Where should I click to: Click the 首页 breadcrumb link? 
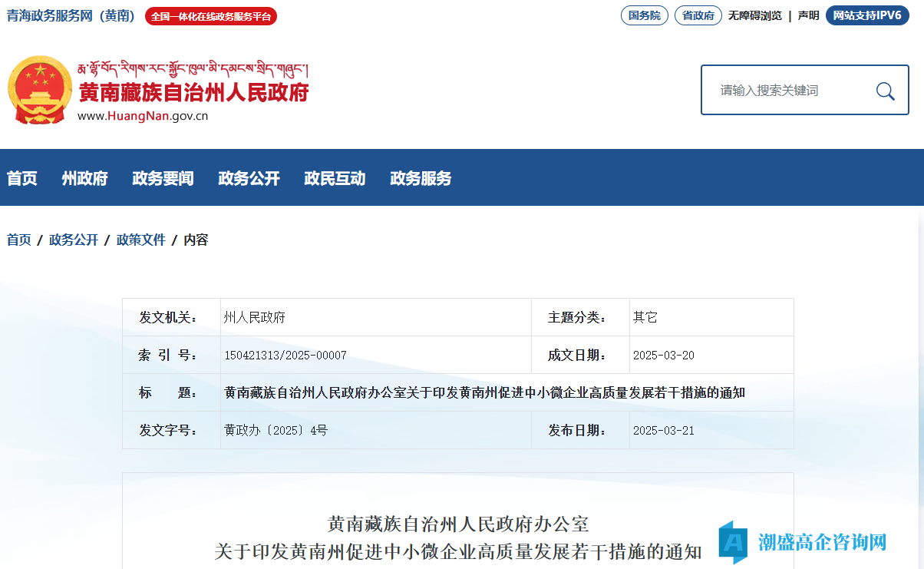(19, 240)
